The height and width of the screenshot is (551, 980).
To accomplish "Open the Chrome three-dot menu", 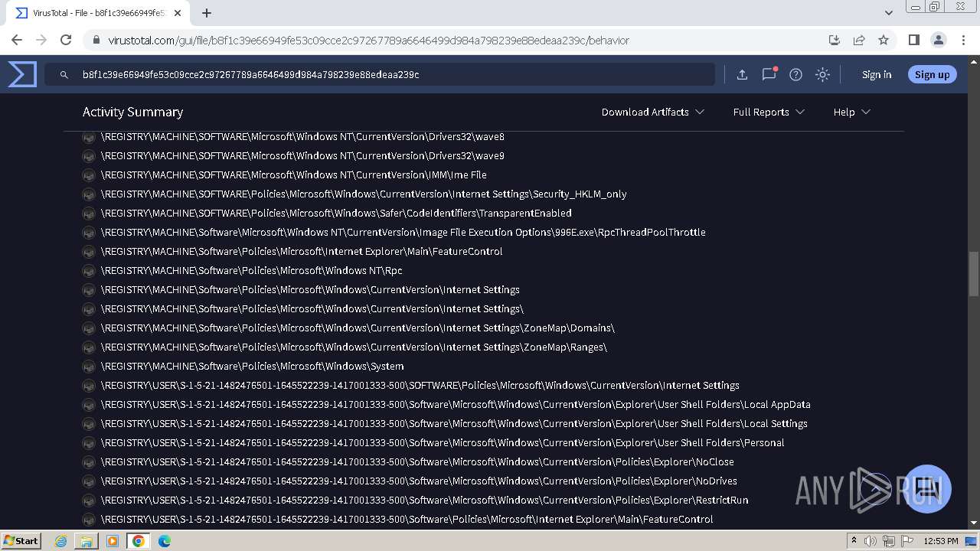I will click(962, 40).
